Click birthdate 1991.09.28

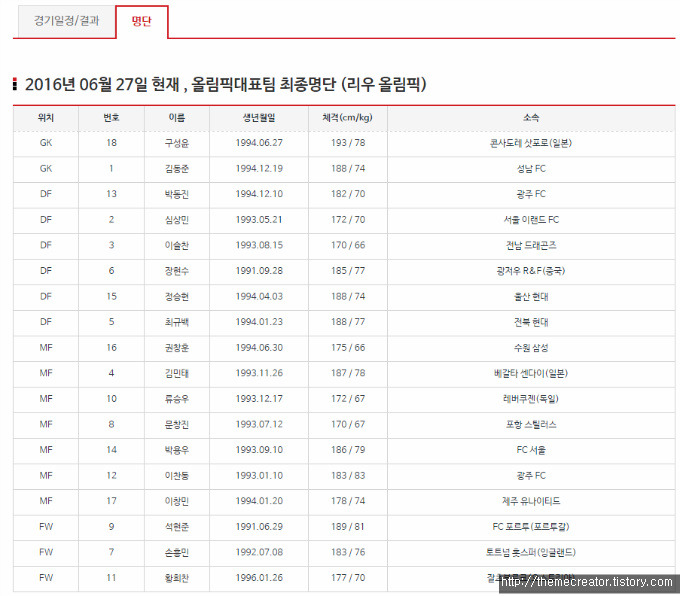click(259, 271)
